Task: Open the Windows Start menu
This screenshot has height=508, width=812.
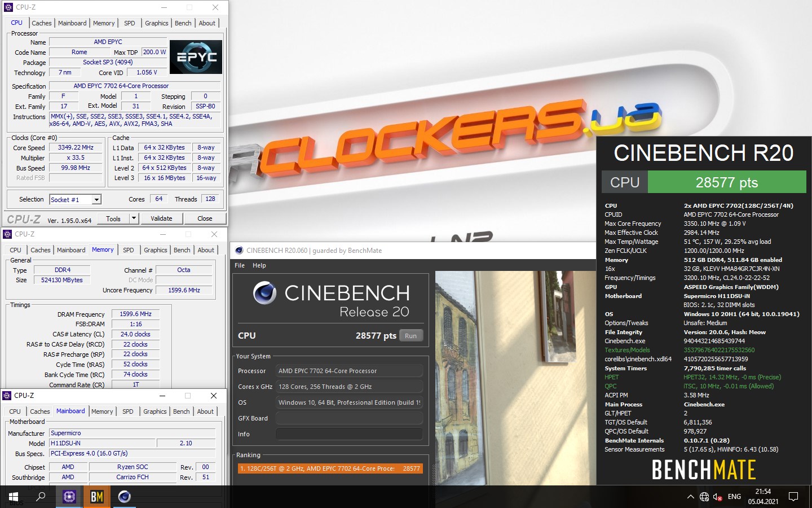Action: (14, 497)
